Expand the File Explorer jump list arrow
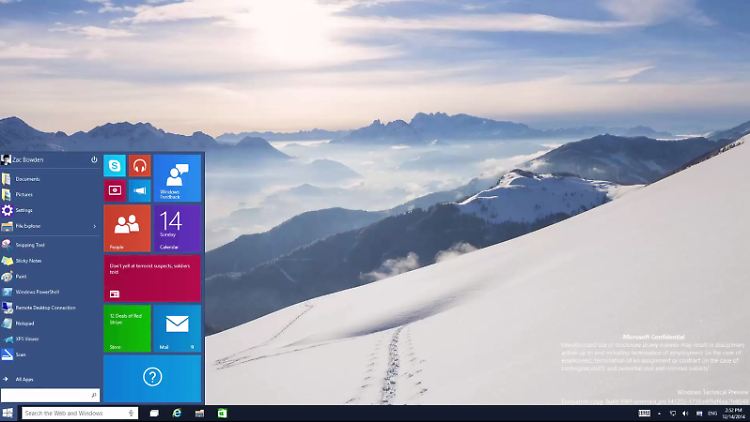Image resolution: width=750 pixels, height=422 pixels. 95,226
